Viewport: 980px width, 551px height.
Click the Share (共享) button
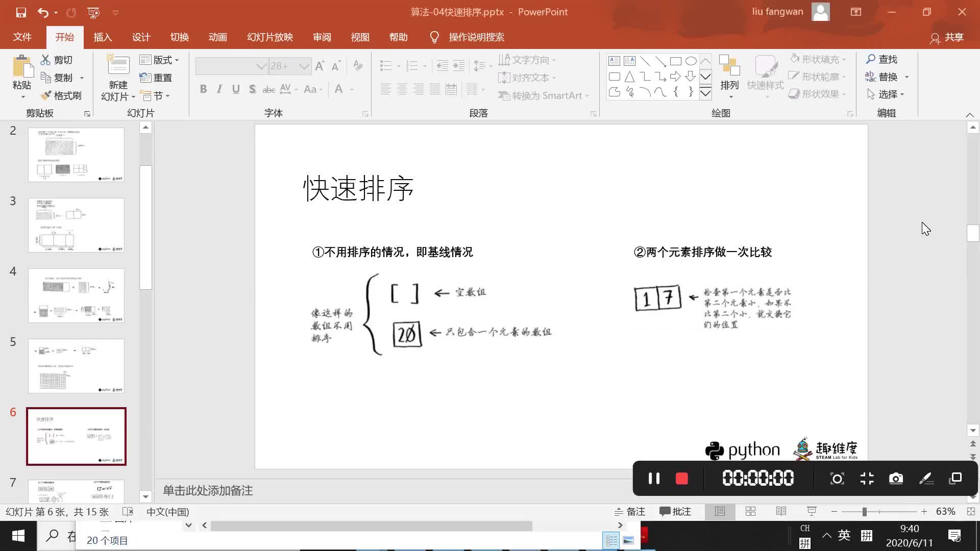pos(947,38)
